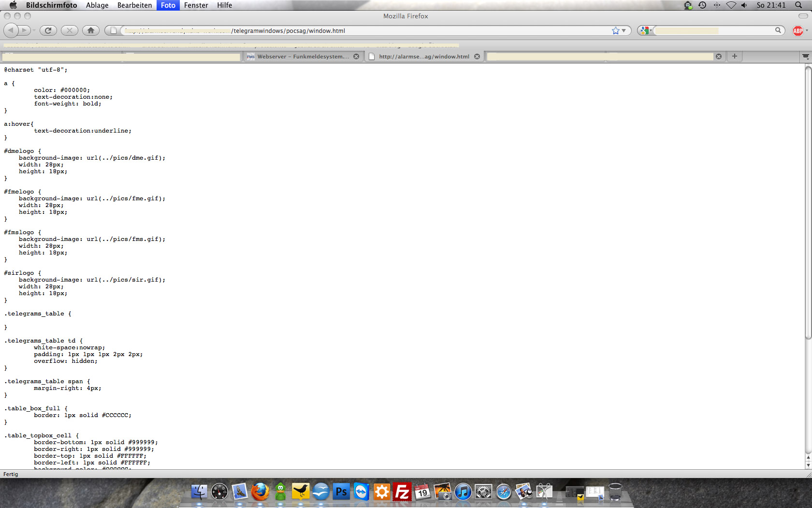Open the list all tabs dropdown
The height and width of the screenshot is (508, 812).
point(805,56)
